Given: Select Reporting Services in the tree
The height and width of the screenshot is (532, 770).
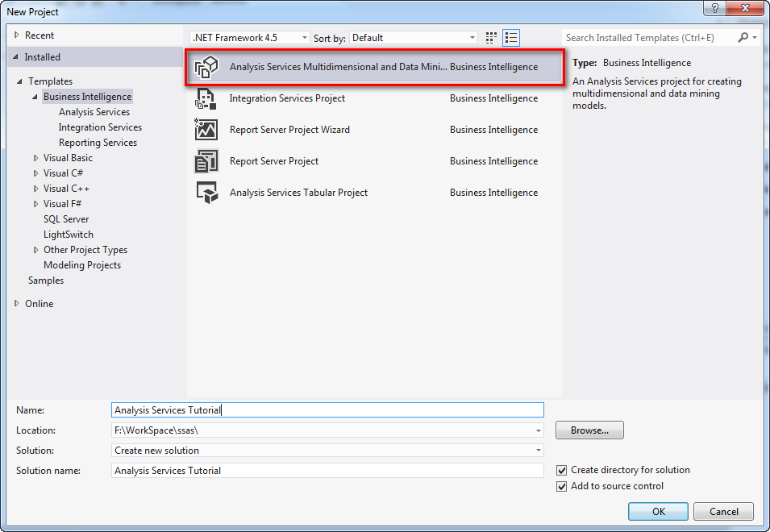Looking at the screenshot, I should (x=98, y=143).
